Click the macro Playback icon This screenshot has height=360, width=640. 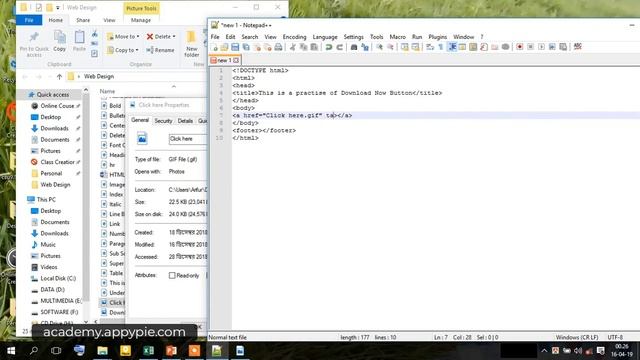[541, 47]
